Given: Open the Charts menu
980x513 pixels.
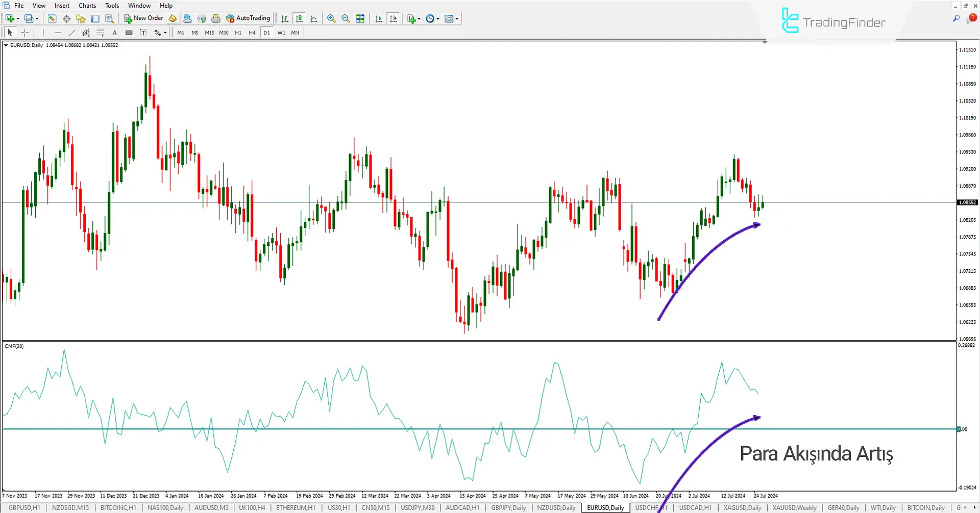Looking at the screenshot, I should [87, 6].
